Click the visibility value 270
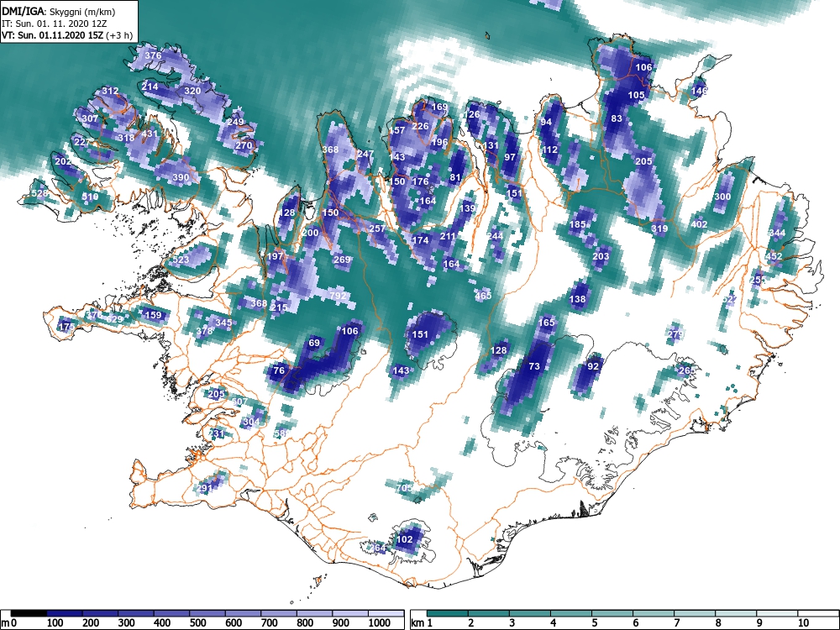Image resolution: width=840 pixels, height=630 pixels. click(244, 145)
